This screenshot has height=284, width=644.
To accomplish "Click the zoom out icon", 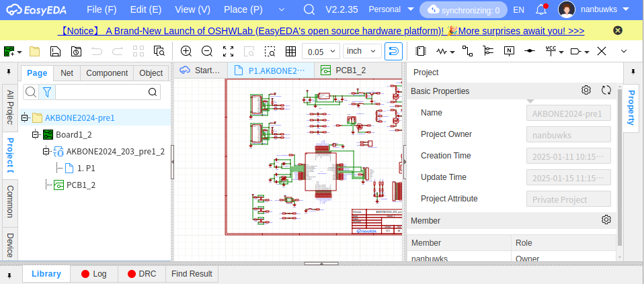I will click(x=207, y=51).
